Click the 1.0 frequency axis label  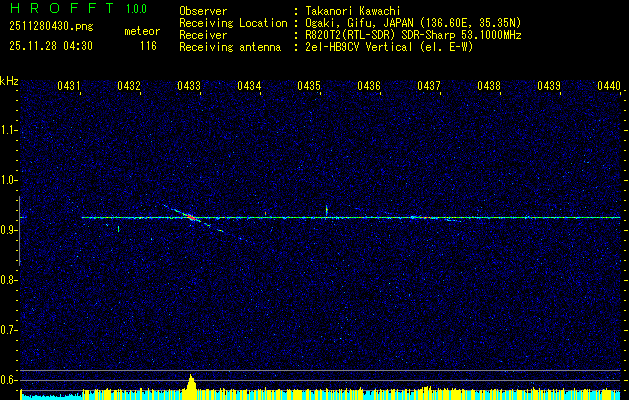(9, 180)
